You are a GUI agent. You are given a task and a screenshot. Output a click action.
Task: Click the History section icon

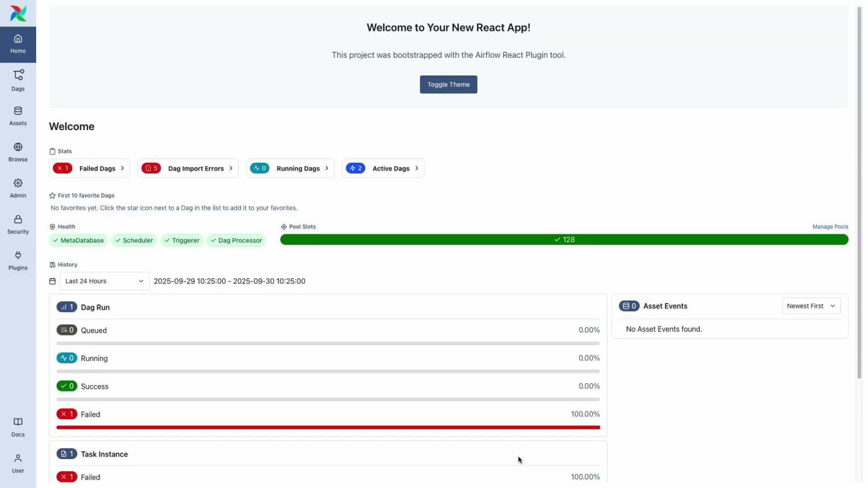click(52, 264)
